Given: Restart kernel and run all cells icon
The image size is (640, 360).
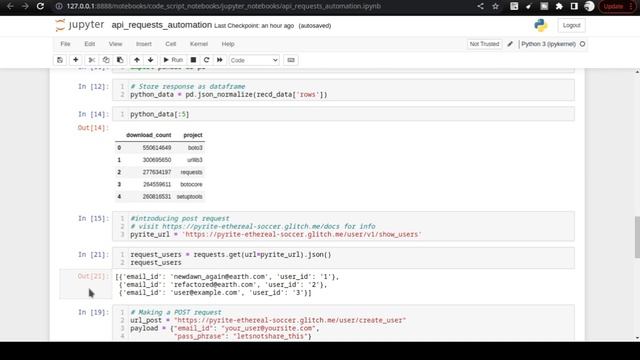Looking at the screenshot, I should coord(220,60).
